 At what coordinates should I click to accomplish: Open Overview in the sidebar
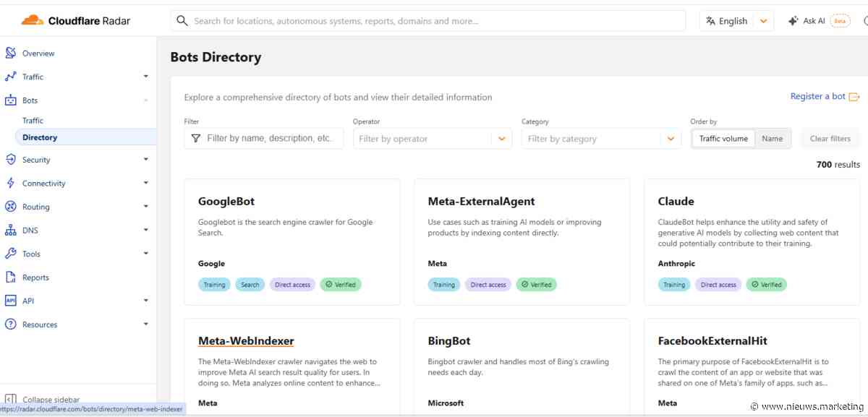[x=38, y=53]
